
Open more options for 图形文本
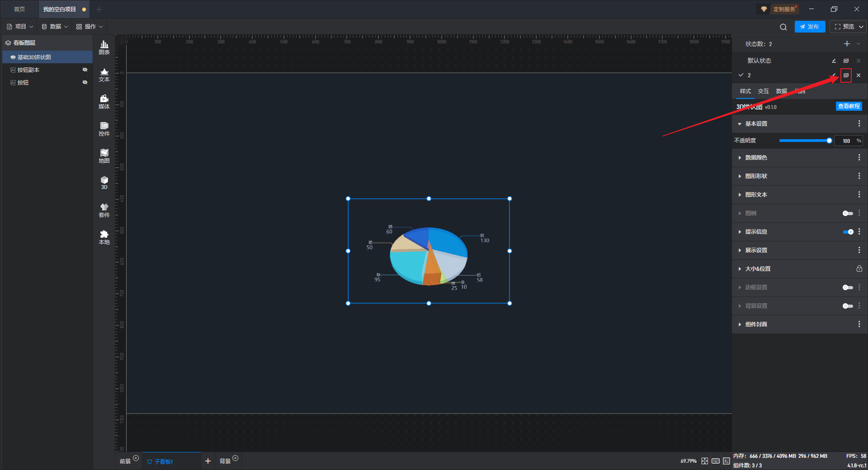coord(859,195)
